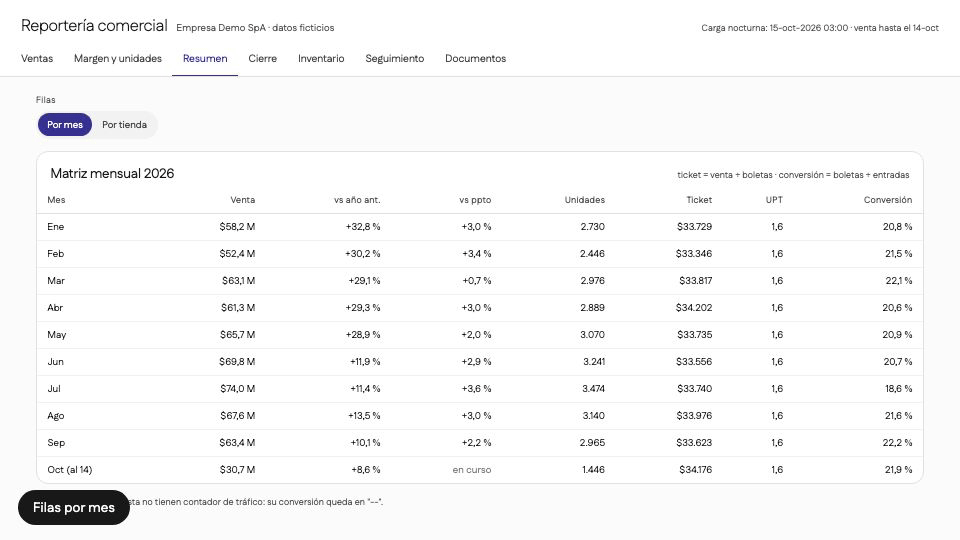Click the $33.976 ticket value for Ago
The image size is (960, 540).
694,415
